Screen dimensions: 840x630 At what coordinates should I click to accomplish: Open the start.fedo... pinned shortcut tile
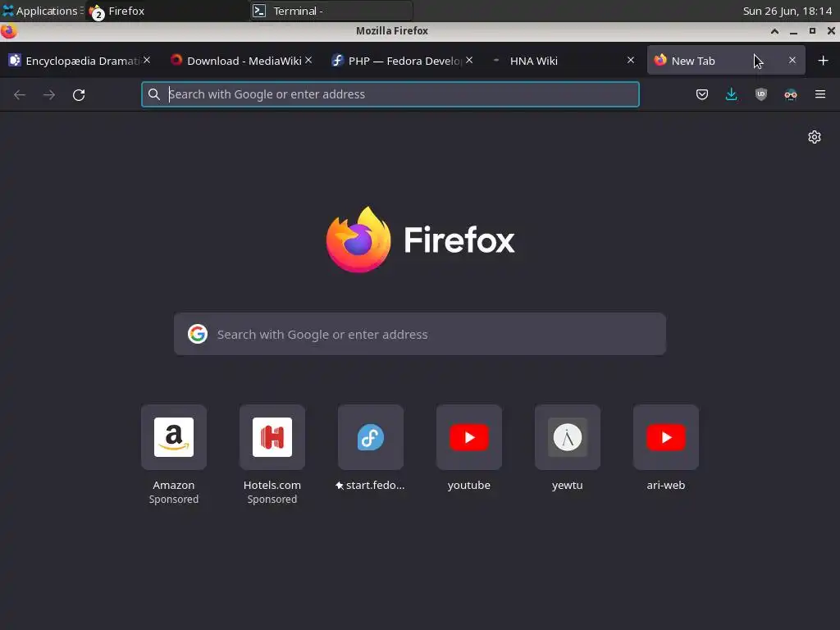(371, 437)
